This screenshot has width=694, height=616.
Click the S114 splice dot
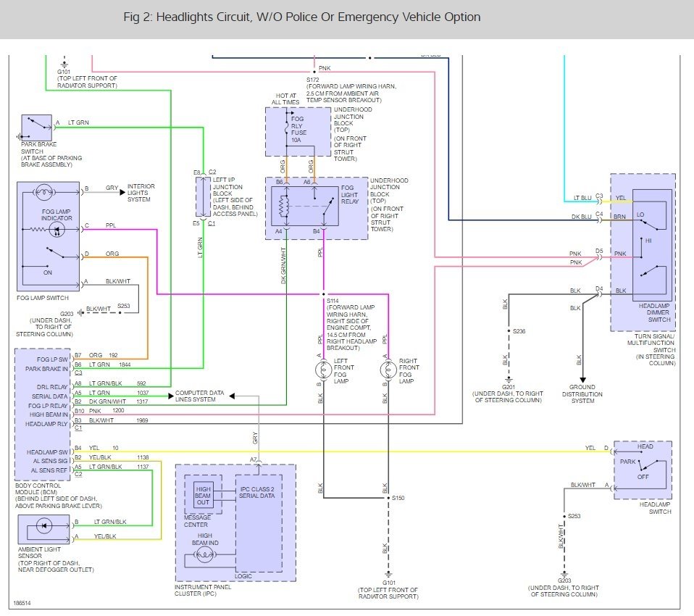coord(324,294)
